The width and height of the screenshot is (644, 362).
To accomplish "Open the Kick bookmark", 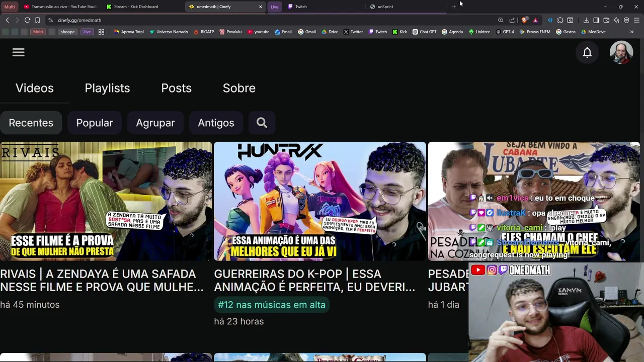I will [400, 32].
